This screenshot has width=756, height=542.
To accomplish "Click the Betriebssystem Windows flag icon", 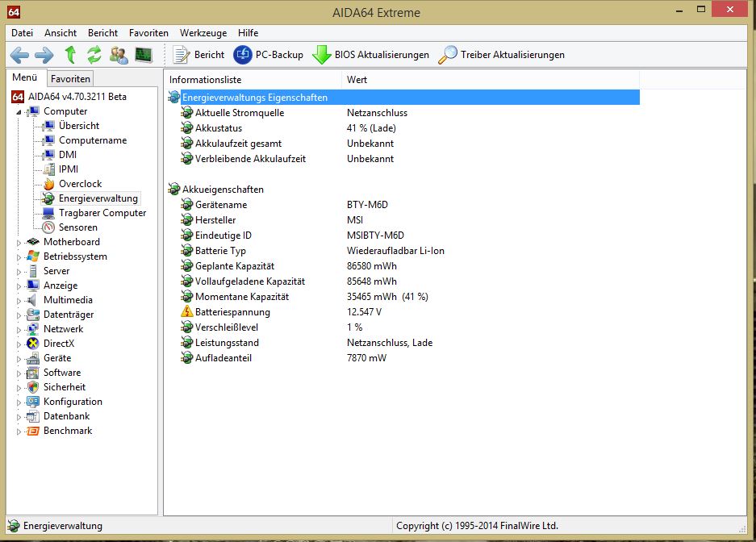I will [x=33, y=256].
